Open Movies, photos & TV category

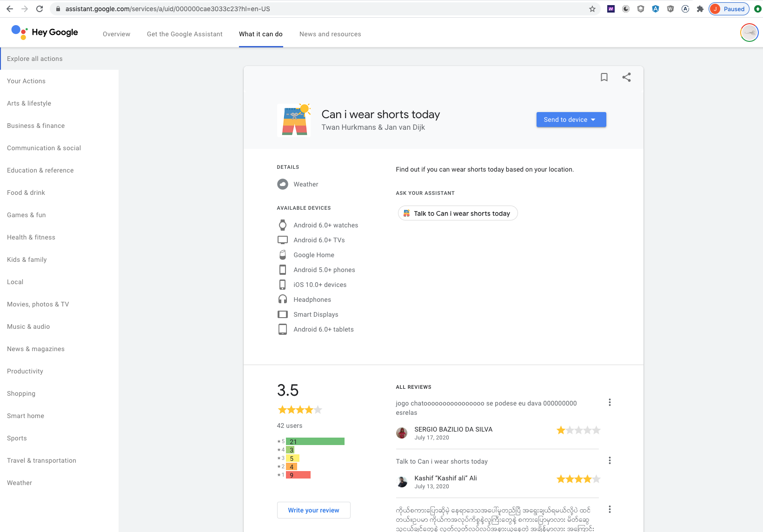click(x=60, y=304)
